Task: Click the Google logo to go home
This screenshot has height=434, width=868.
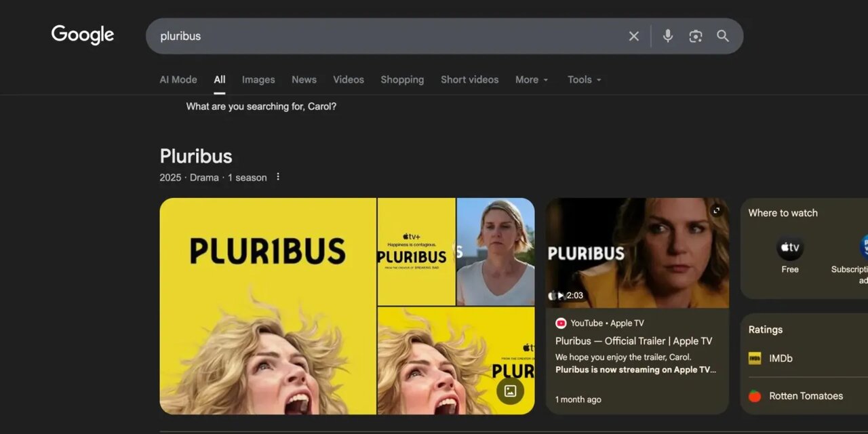Action: tap(82, 34)
